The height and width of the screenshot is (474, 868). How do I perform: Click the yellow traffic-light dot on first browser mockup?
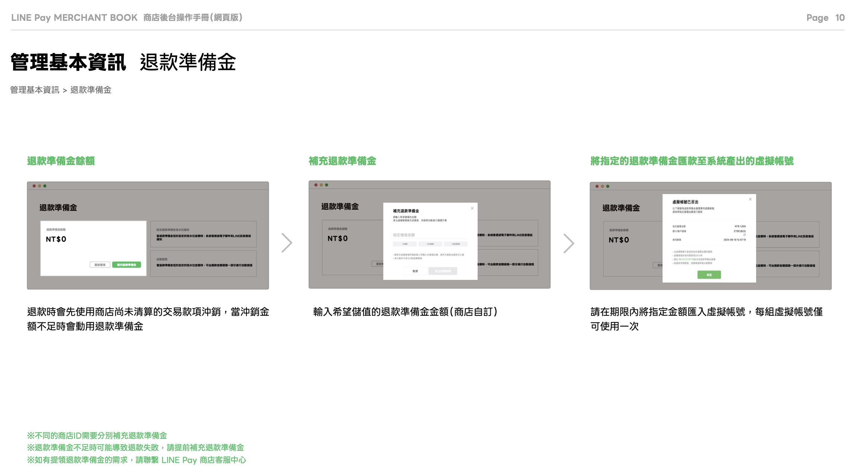coord(39,186)
